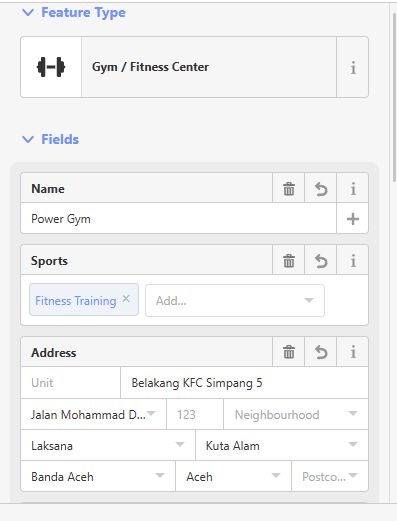
Task: Click the Power Gym name input
Action: point(179,219)
